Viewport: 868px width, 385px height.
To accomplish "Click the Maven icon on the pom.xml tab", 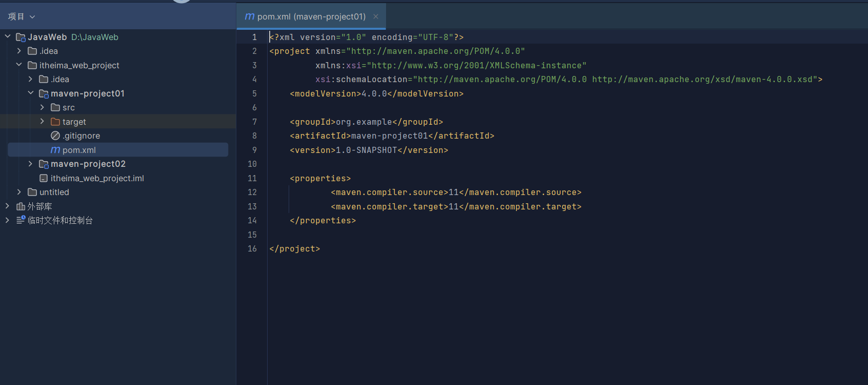I will 250,16.
